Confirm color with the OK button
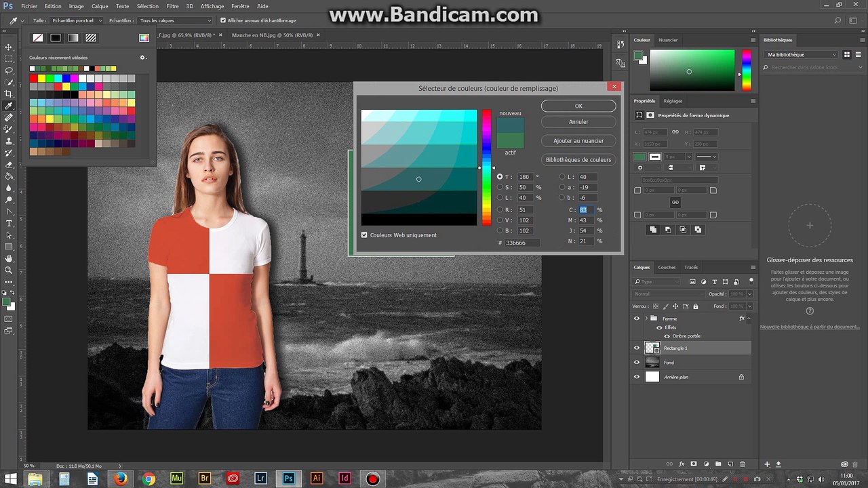The width and height of the screenshot is (868, 488). pos(578,106)
